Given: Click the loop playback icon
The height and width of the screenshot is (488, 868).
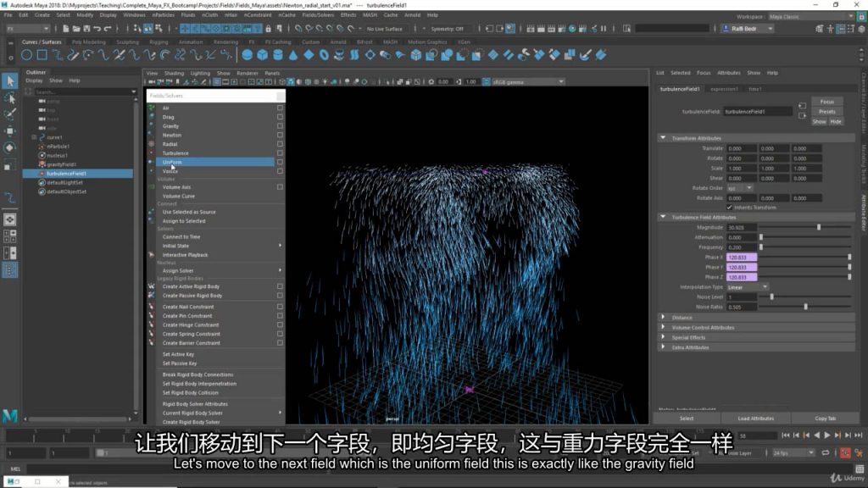Looking at the screenshot, I should click(826, 453).
